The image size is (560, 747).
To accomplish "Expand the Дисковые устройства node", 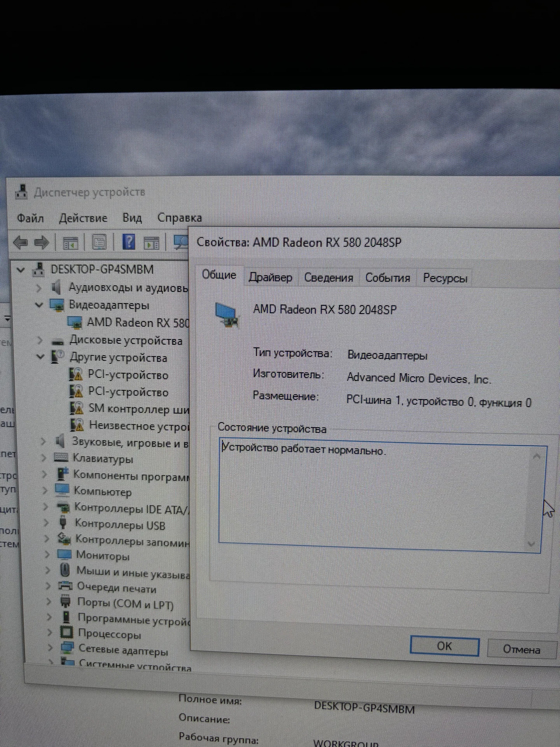I will click(x=40, y=340).
